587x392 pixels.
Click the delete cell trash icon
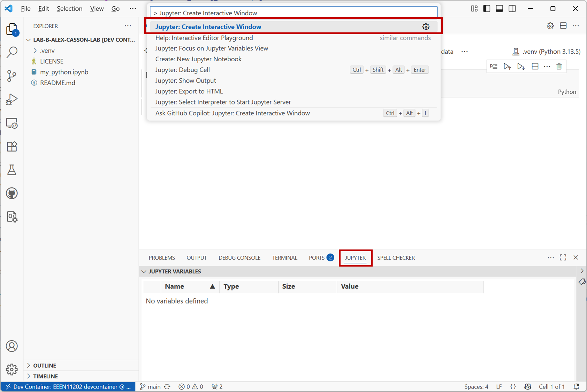[559, 66]
